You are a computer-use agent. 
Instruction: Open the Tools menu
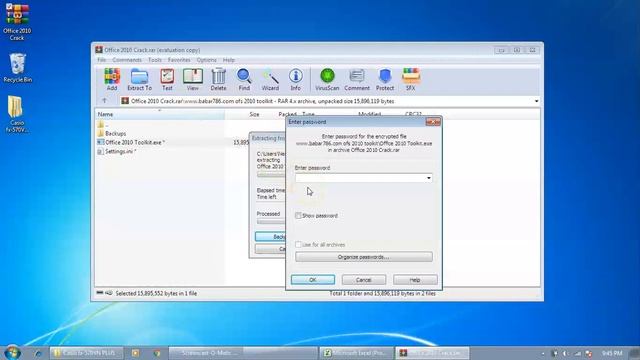pyautogui.click(x=155, y=60)
